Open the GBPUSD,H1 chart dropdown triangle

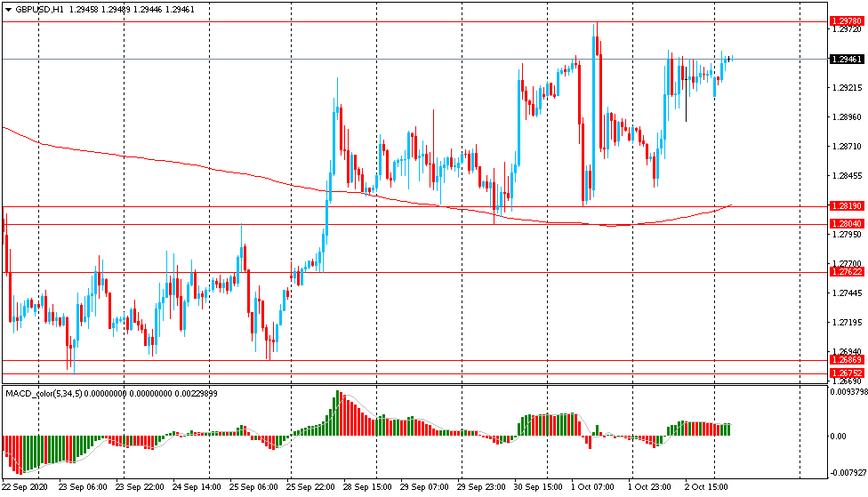click(x=8, y=10)
